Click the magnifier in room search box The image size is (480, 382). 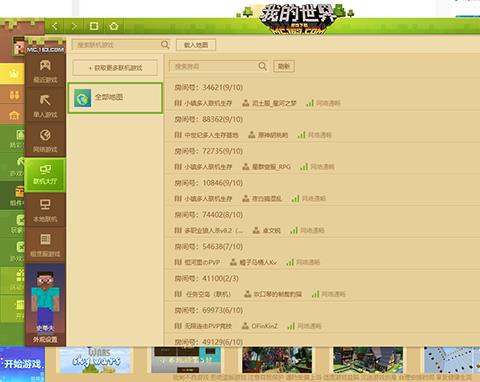pos(263,66)
